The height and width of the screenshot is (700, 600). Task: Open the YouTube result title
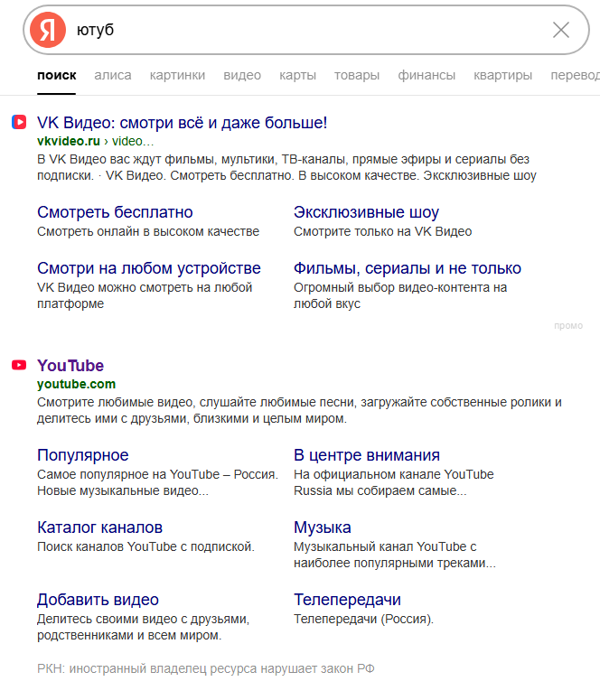(70, 365)
